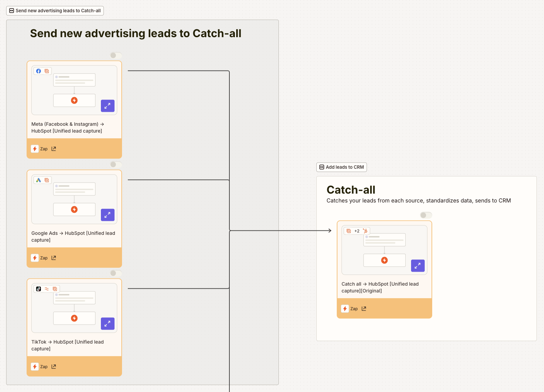The height and width of the screenshot is (392, 544).
Task: Click orange action step in Meta zap preview
Action: pos(74,100)
